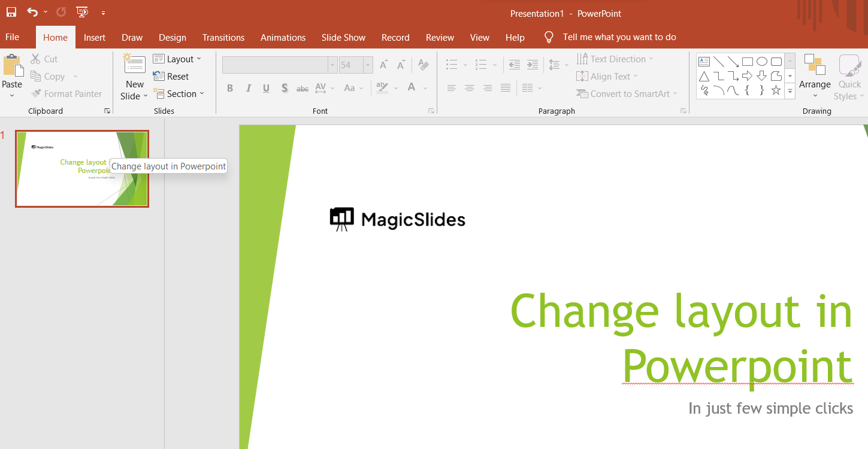Screen dimensions: 868x449
Task: Toggle Text Shadow
Action: point(285,88)
